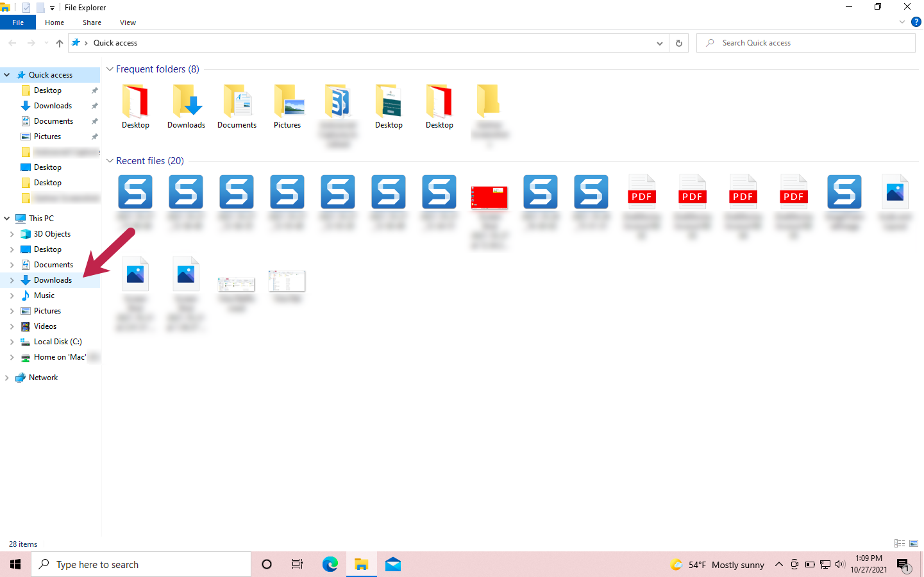Open the Mail app on the taskbar

(393, 564)
